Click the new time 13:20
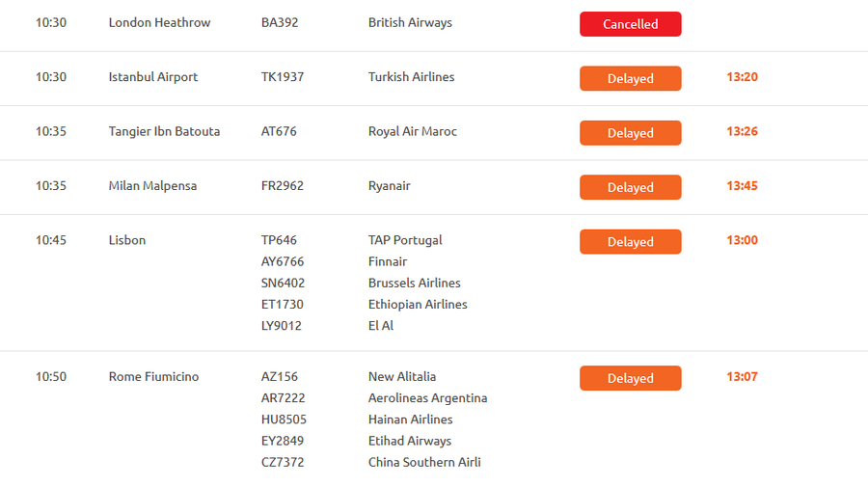 point(743,77)
